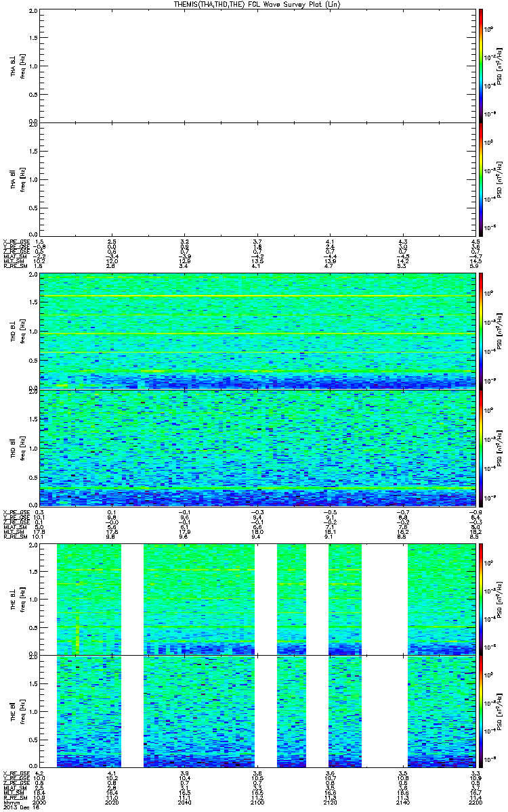Click the PSD [nT²/Hz] label beside THA BL
The image size is (508, 812).
pyautogui.click(x=500, y=66)
